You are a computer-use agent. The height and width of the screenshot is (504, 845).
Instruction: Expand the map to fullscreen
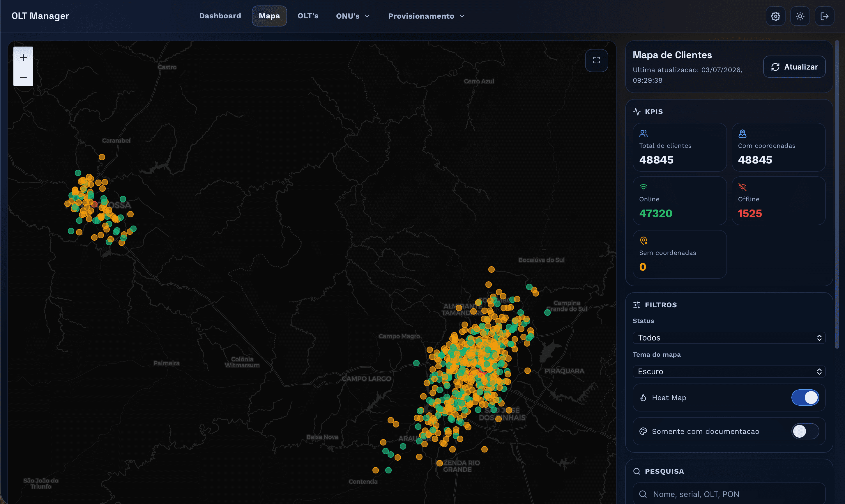click(x=596, y=60)
